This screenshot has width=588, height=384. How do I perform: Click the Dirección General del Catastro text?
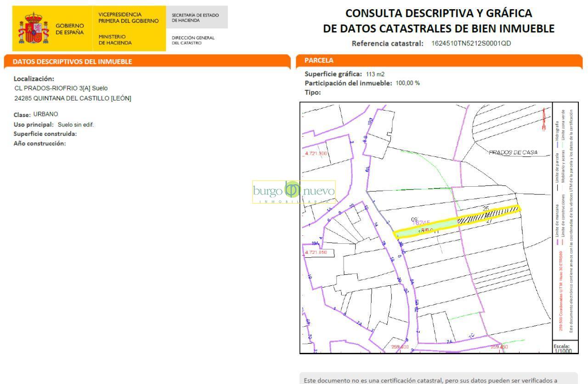[193, 40]
